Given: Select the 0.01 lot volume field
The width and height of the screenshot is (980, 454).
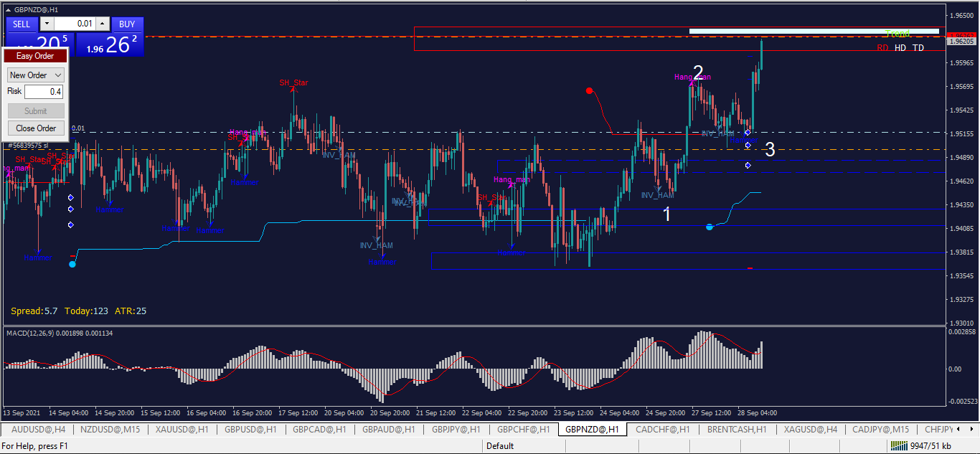Looking at the screenshot, I should (75, 24).
